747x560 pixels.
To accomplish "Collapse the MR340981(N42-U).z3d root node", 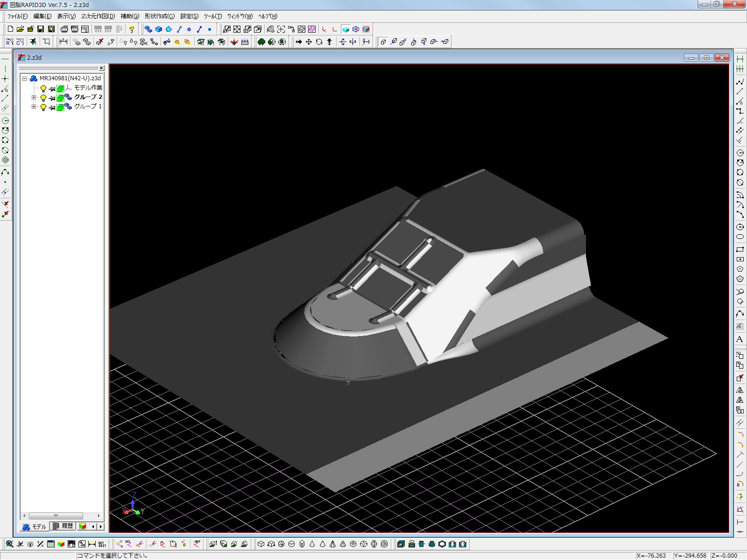I will coord(25,79).
